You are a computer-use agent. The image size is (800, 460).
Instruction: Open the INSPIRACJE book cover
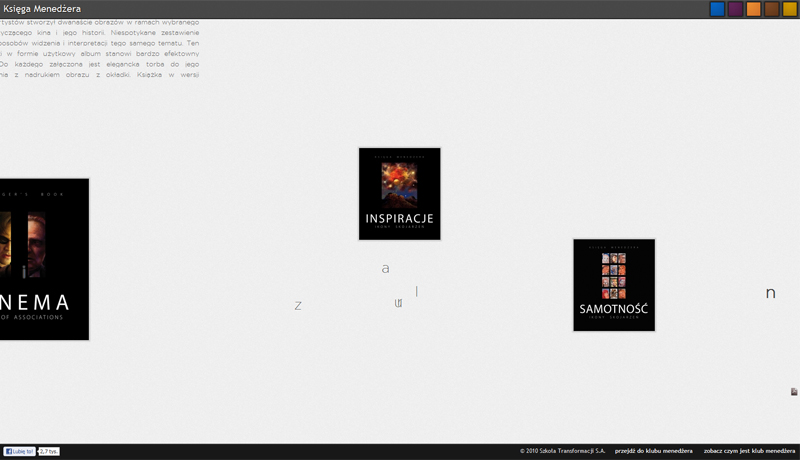tap(399, 194)
